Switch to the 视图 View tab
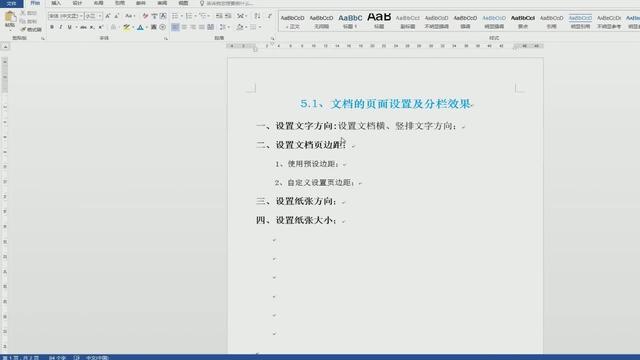The height and width of the screenshot is (360, 640). [184, 3]
